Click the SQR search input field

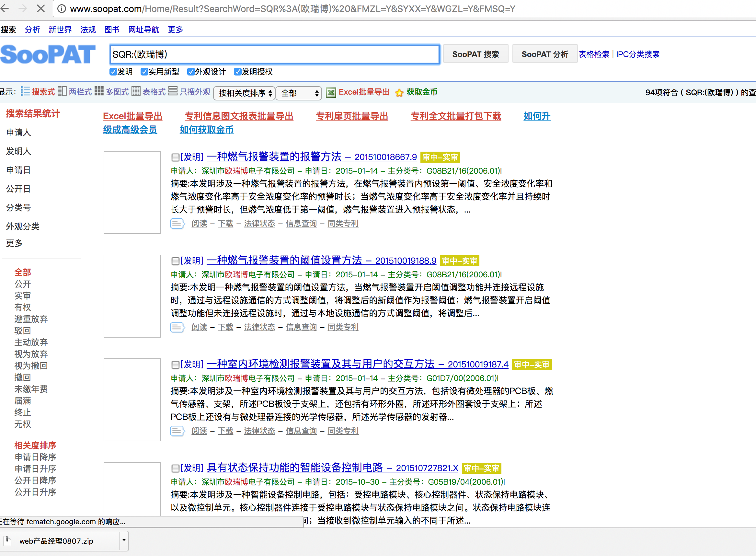click(275, 54)
